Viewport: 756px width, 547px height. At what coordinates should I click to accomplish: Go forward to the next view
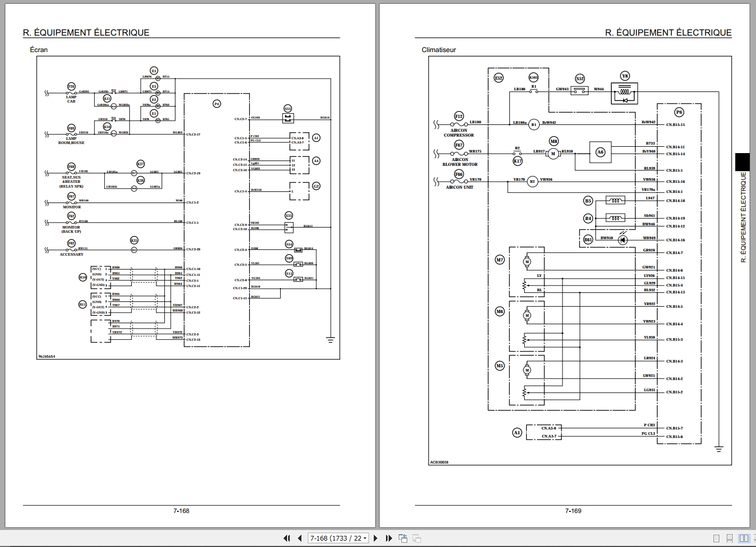(x=416, y=538)
